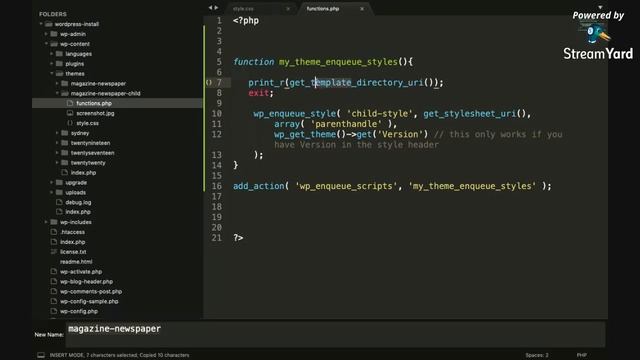
Task: Click the sydney theme folder icon
Action: [64, 133]
